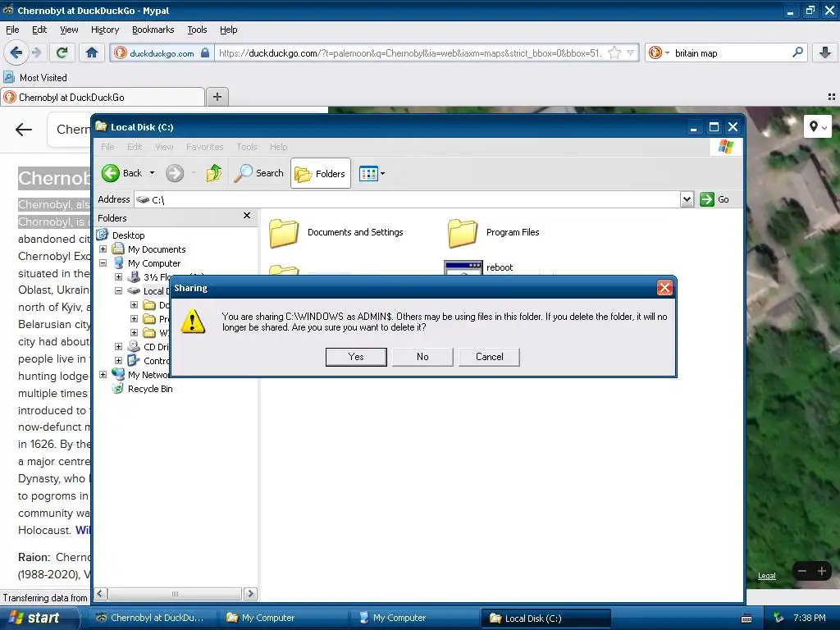Select Recycle Bin in folder tree
This screenshot has height=630, width=840.
click(x=150, y=389)
